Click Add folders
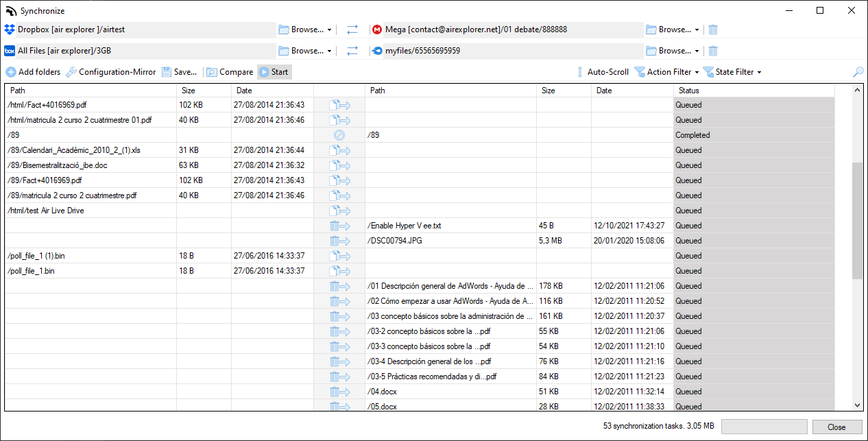Viewport: 868px width, 441px height. pos(33,71)
